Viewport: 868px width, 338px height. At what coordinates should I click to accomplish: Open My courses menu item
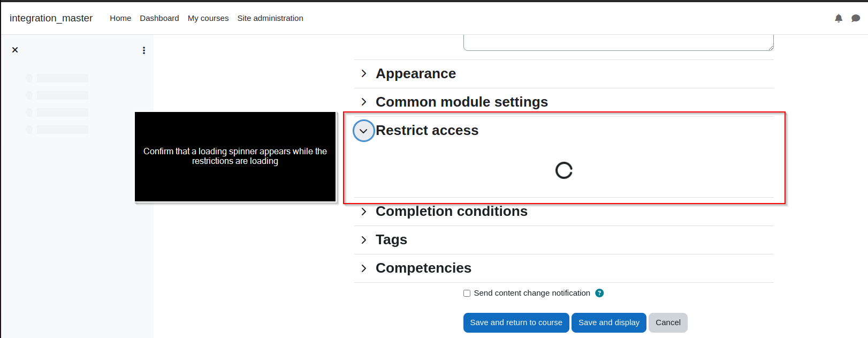pos(208,18)
